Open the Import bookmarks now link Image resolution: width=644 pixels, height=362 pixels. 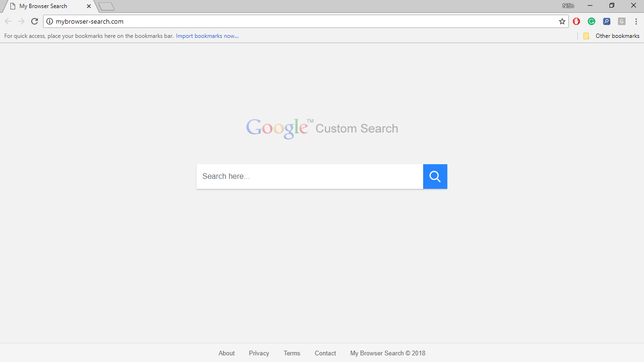point(207,35)
